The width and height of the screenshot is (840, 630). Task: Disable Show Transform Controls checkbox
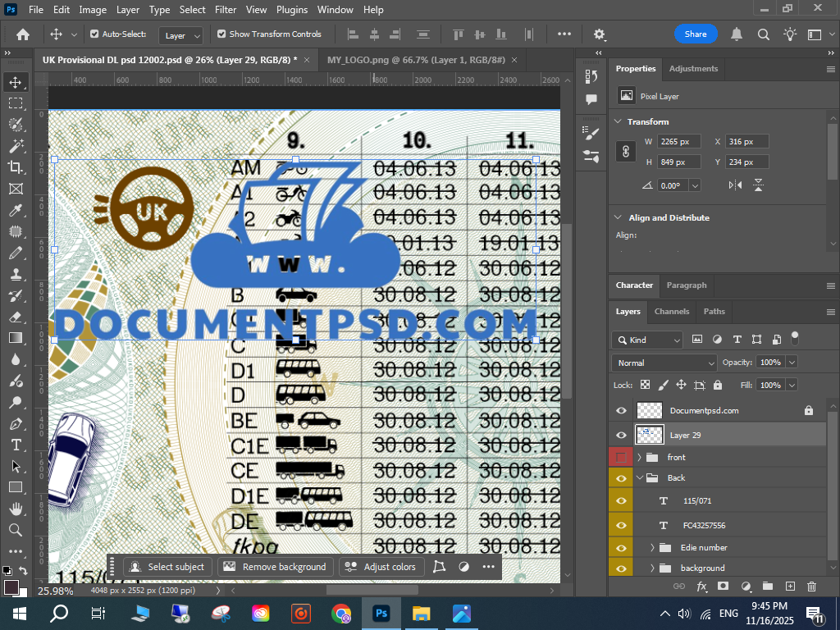[221, 34]
